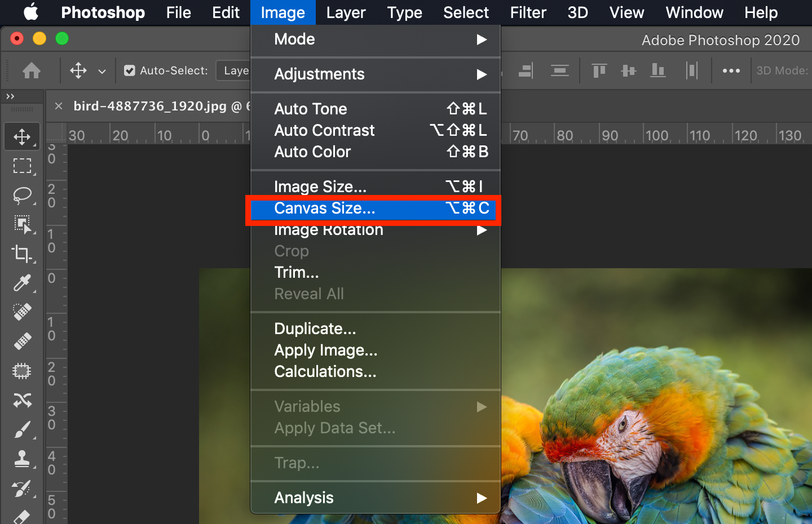Image resolution: width=812 pixels, height=524 pixels.
Task: Choose Calculations... menu entry
Action: [376, 371]
